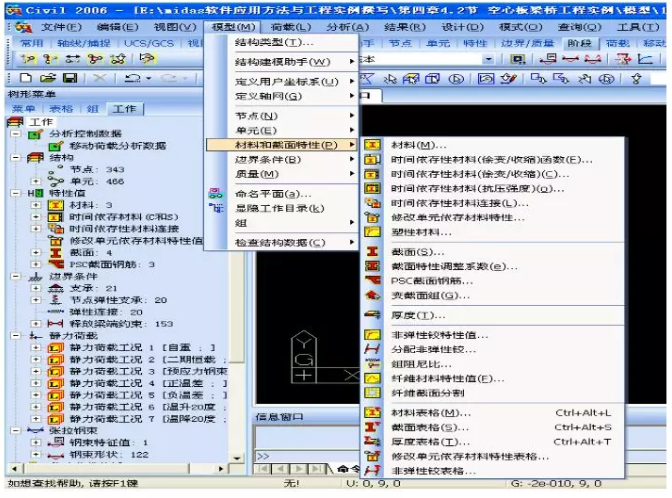The width and height of the screenshot is (672, 498).
Task: Click the 材料(M) icon in the submenu
Action: click(x=372, y=145)
